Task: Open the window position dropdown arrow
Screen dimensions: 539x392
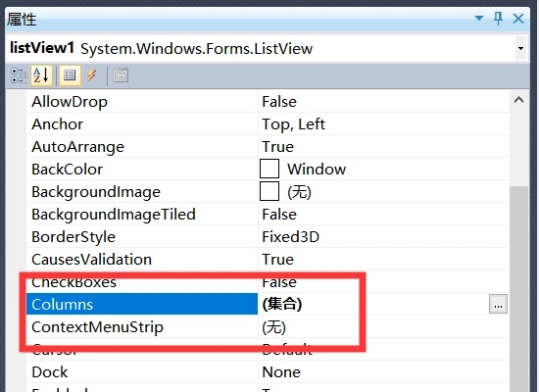Action: (x=479, y=18)
